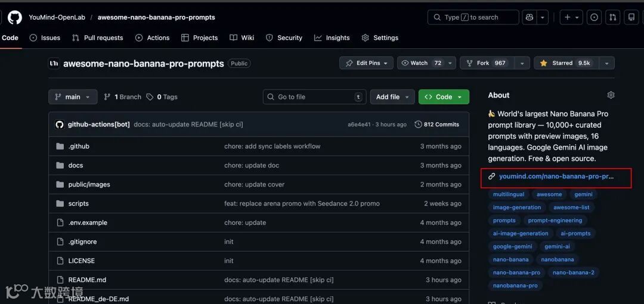Image resolution: width=644 pixels, height=304 pixels.
Task: Open the inbox notifications icon
Action: click(x=631, y=17)
